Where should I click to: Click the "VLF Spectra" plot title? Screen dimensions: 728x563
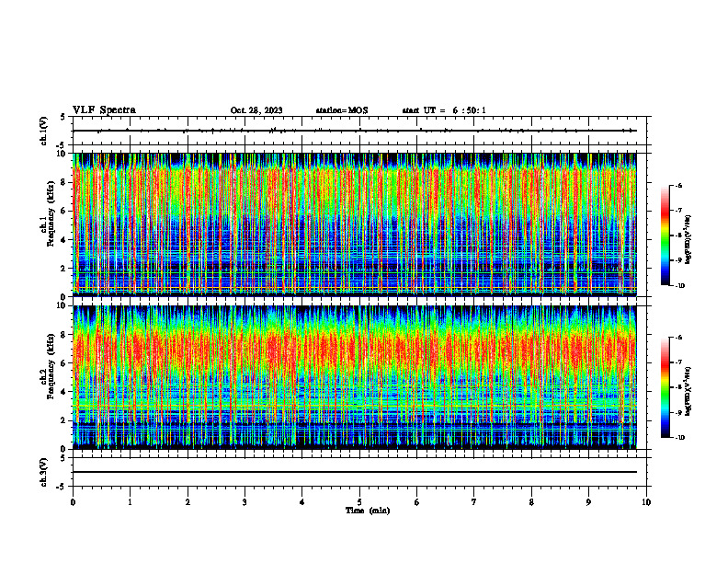tap(104, 110)
